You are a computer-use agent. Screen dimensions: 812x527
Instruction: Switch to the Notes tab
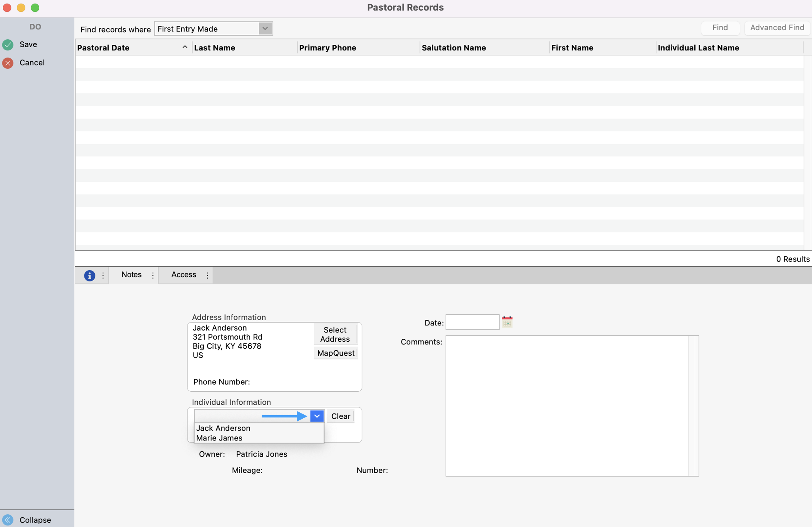[131, 275]
